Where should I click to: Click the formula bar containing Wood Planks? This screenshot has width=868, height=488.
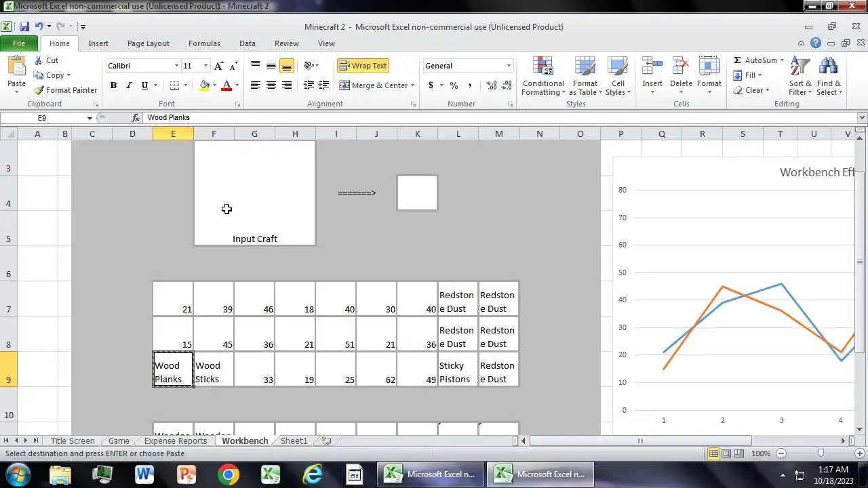[500, 118]
